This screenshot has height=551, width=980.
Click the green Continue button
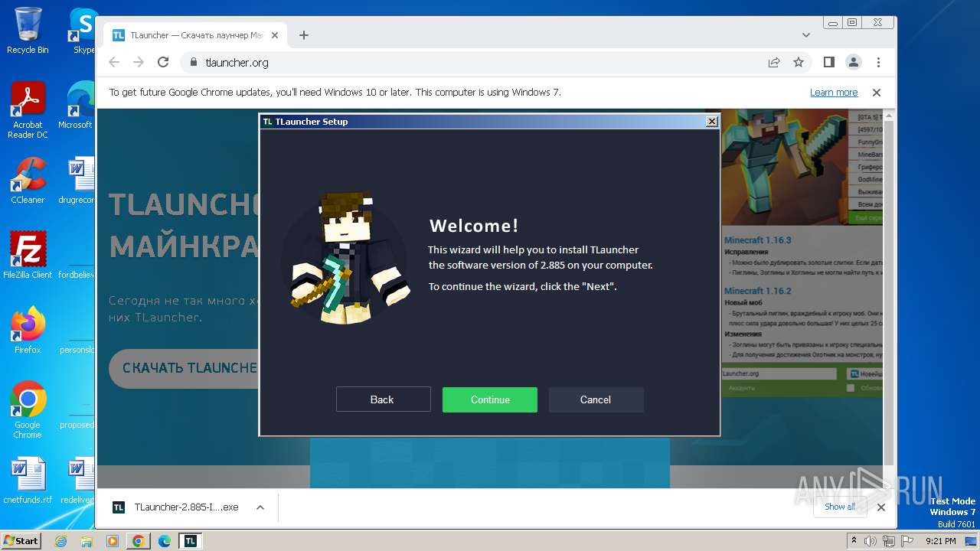point(490,399)
